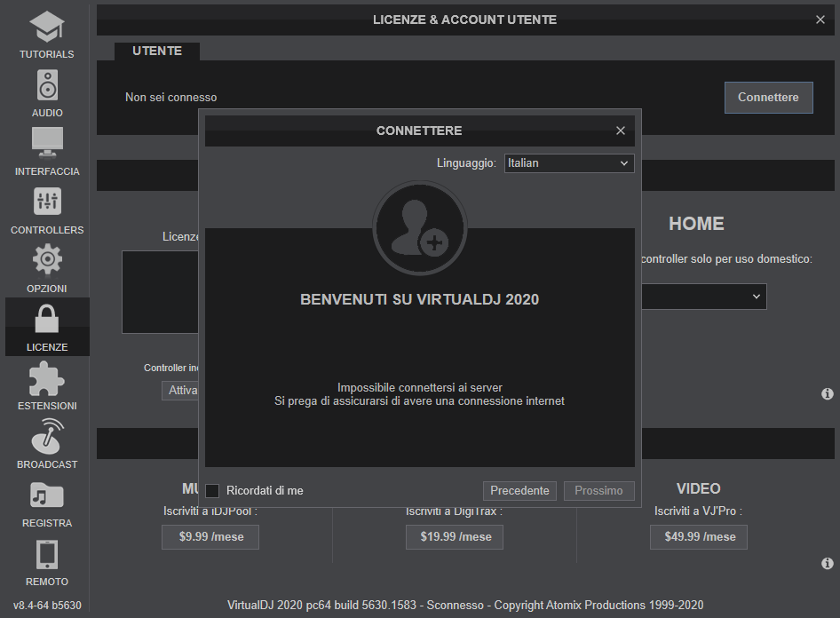The height and width of the screenshot is (618, 840).
Task: Open the Tutorials section icon
Action: pyautogui.click(x=46, y=27)
